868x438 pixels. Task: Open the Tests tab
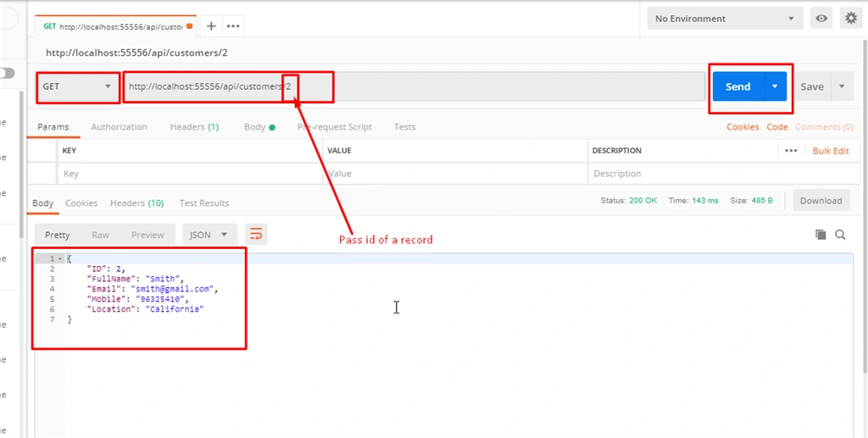(404, 126)
